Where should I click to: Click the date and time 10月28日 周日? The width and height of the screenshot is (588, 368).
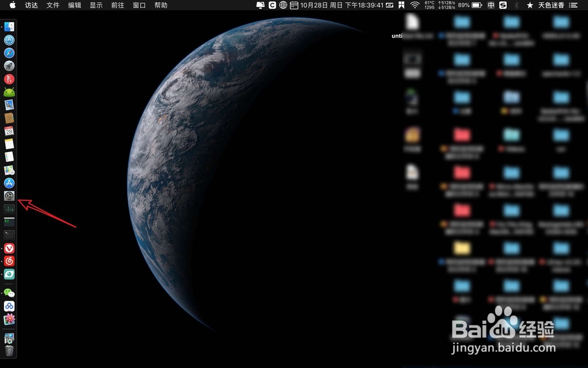(342, 5)
